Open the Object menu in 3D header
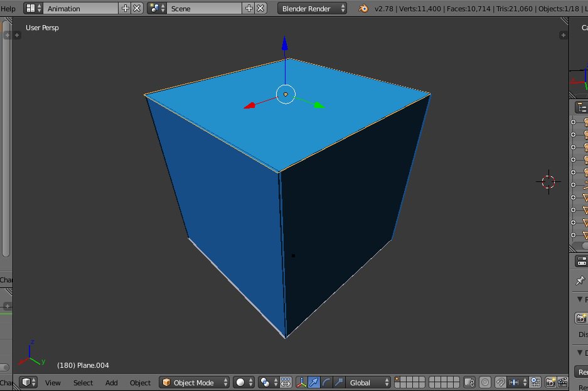 140,382
